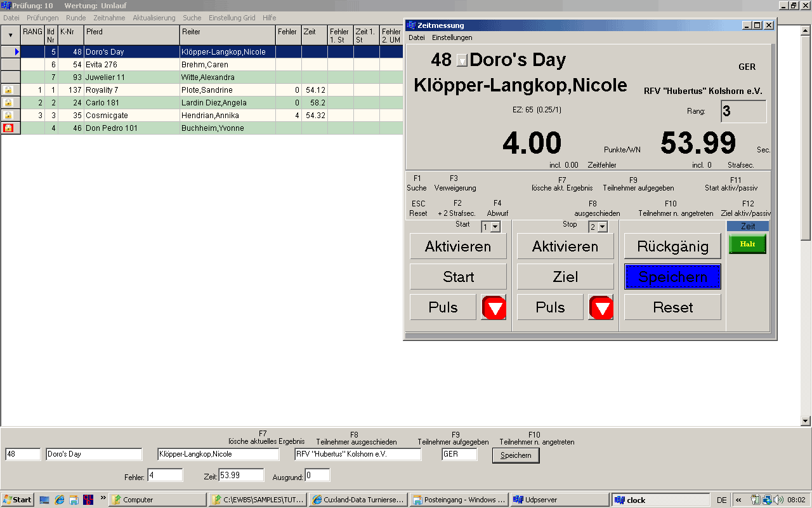Expand participant dropdown next to number 48
The width and height of the screenshot is (812, 508).
click(x=462, y=61)
